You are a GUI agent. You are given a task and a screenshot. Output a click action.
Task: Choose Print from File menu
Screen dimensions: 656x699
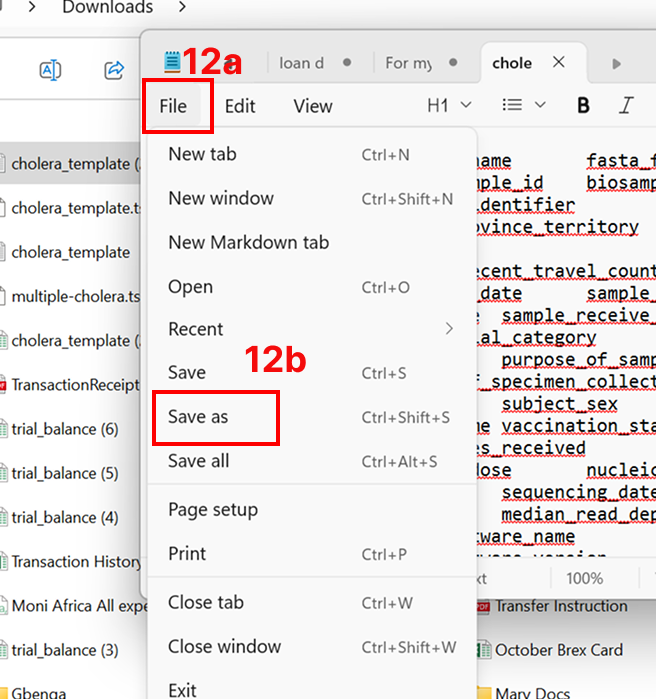(x=312, y=554)
